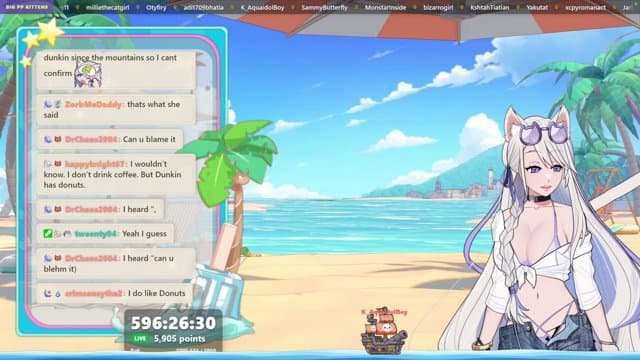This screenshot has height=360, width=640.
Task: Select the "I do like Donuts" message
Action: (x=114, y=293)
